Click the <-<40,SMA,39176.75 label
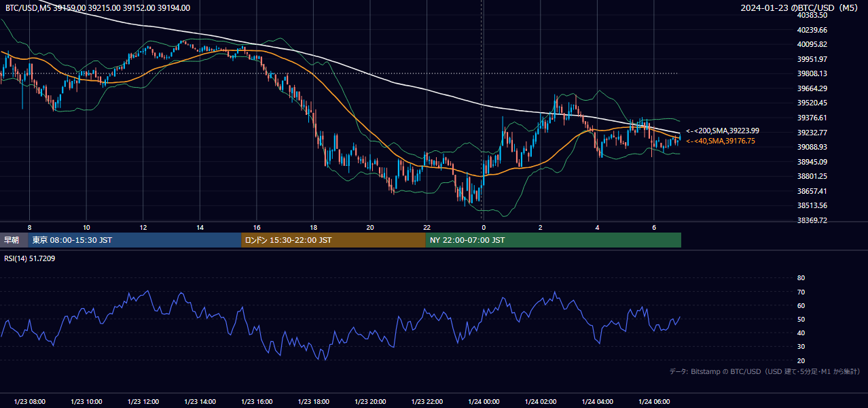 (721, 141)
